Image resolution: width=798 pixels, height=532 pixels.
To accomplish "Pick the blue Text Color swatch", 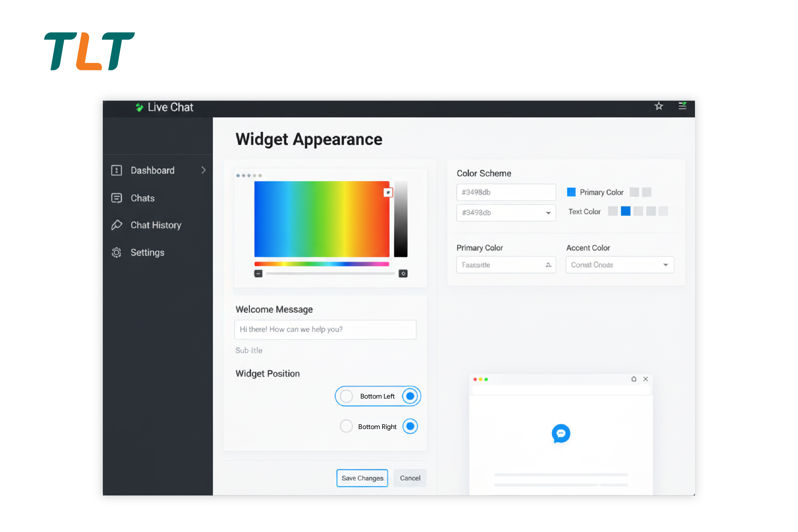I will pyautogui.click(x=625, y=211).
